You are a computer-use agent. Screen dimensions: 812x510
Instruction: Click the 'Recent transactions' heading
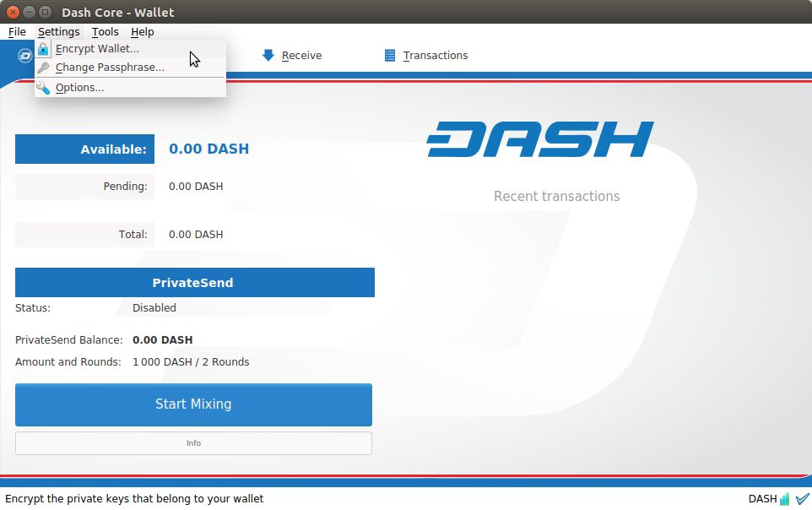557,197
